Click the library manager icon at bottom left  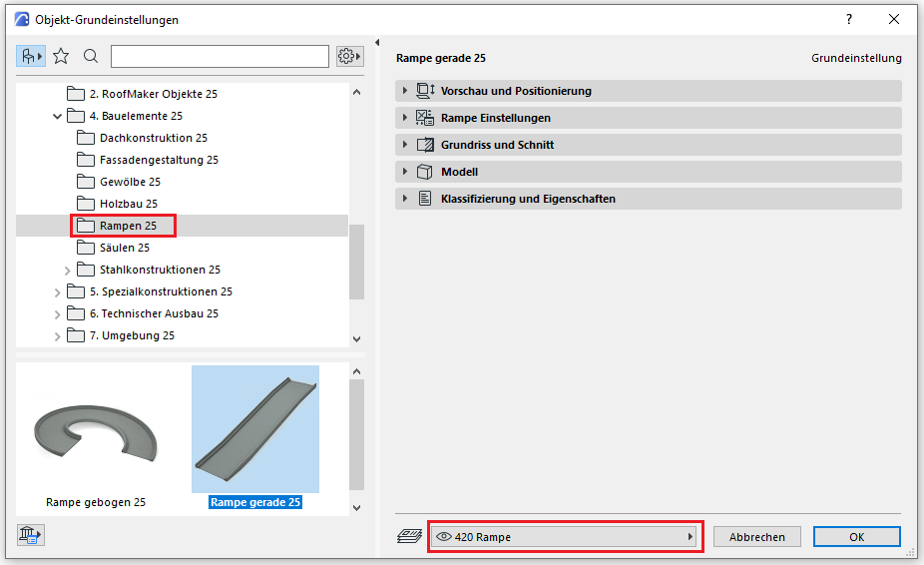click(30, 535)
